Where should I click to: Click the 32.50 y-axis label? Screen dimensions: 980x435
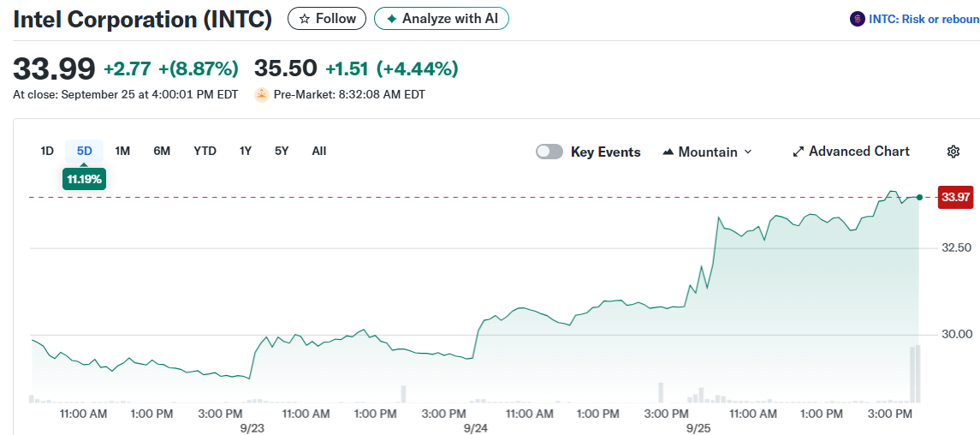957,247
